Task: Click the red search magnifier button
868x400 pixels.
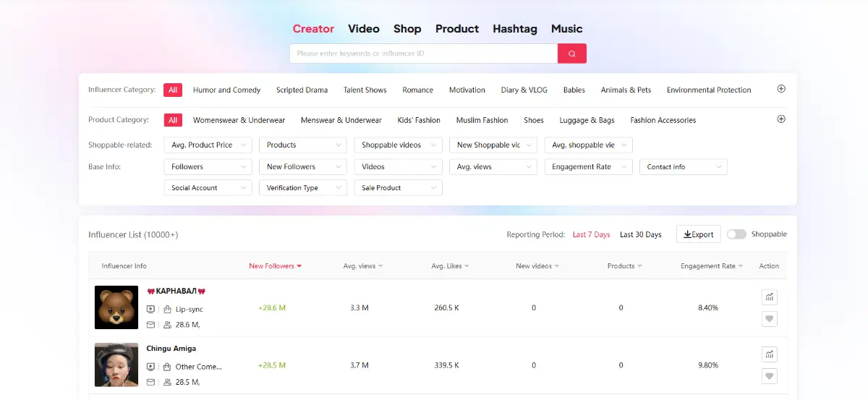Action: [571, 54]
